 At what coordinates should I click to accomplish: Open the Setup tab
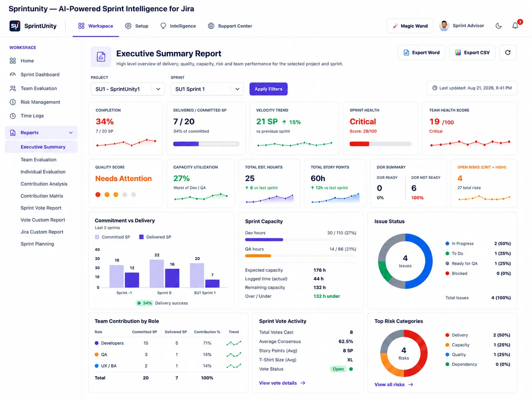coord(137,26)
